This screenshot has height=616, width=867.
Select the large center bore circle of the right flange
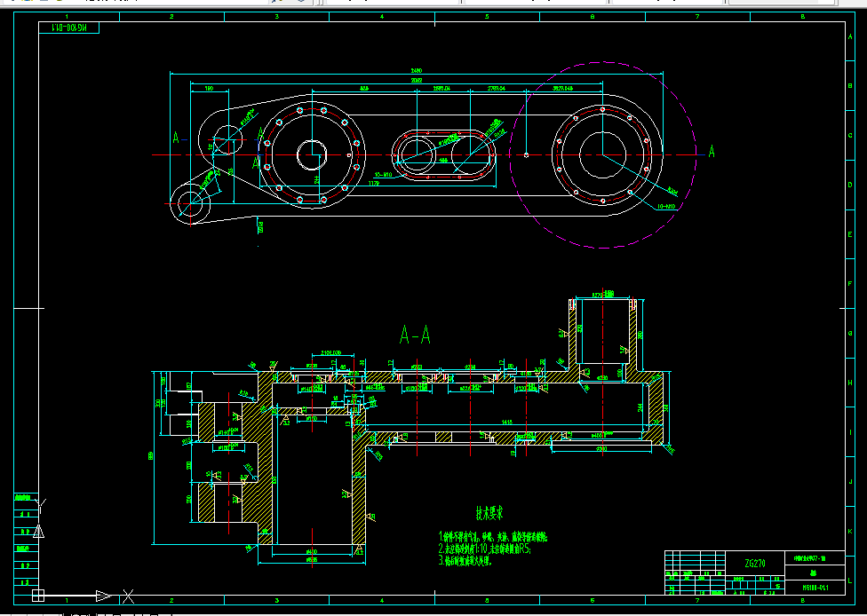602,155
